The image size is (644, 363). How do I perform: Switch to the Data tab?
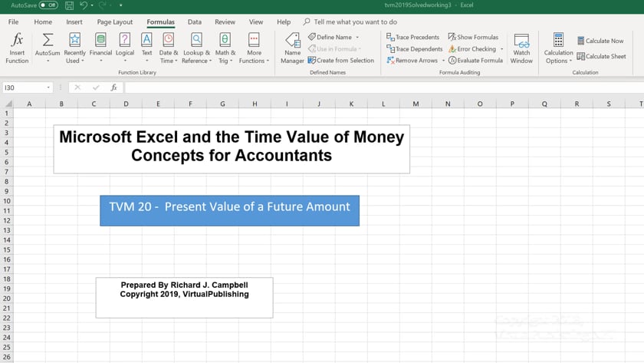click(x=195, y=21)
